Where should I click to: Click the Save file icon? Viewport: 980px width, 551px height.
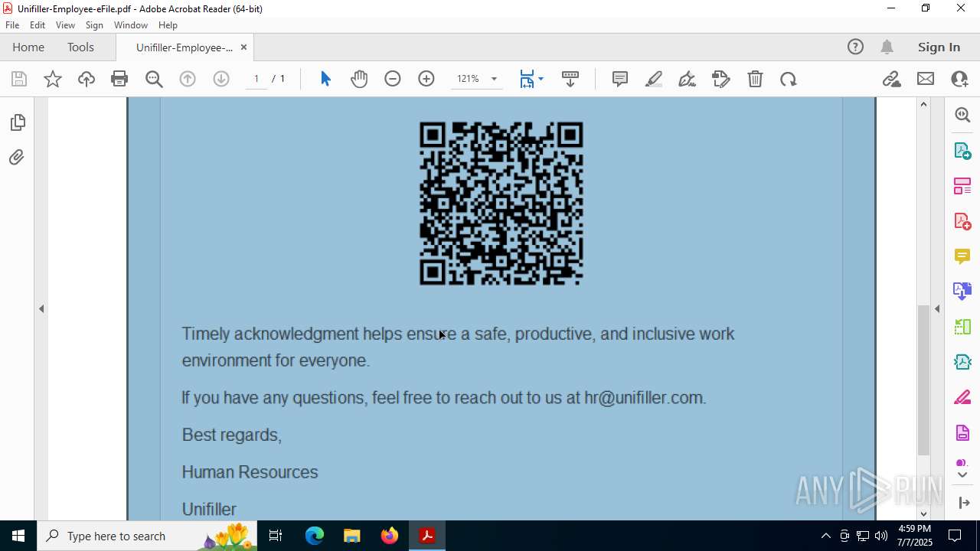[19, 79]
